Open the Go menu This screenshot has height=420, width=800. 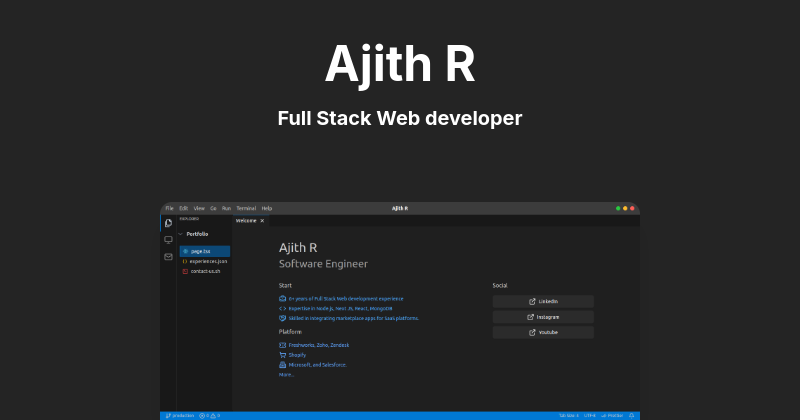click(213, 208)
